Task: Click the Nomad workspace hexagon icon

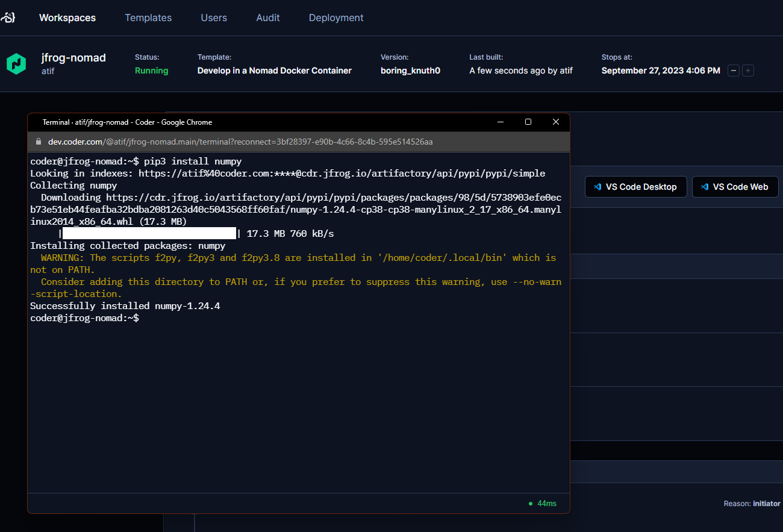Action: click(x=16, y=64)
